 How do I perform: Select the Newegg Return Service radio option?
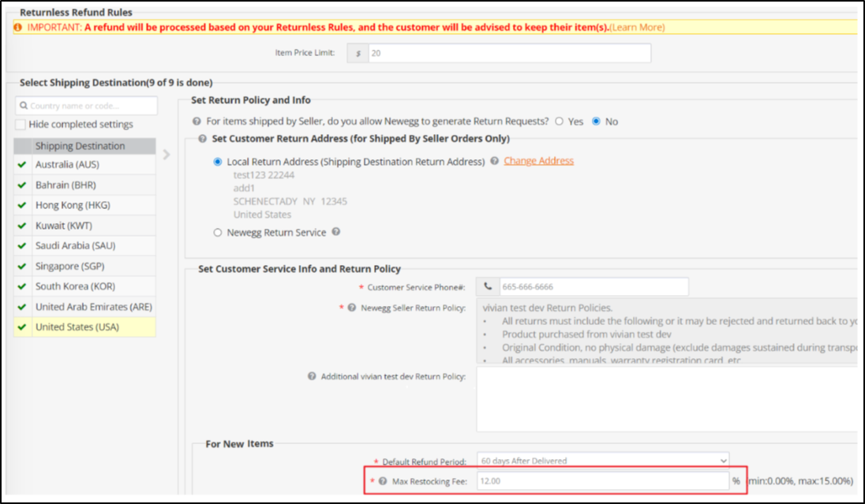coord(218,233)
